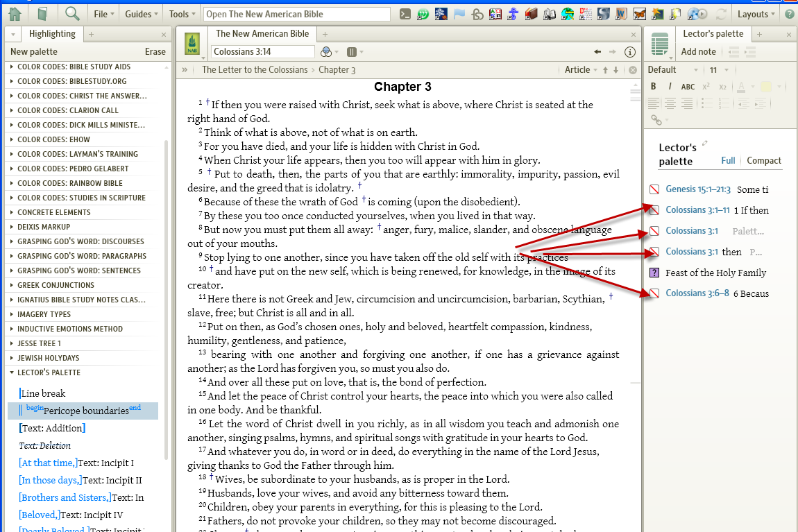Viewport: 798px width, 532px height.
Task: Click the W document shortcut icon
Action: (x=622, y=15)
